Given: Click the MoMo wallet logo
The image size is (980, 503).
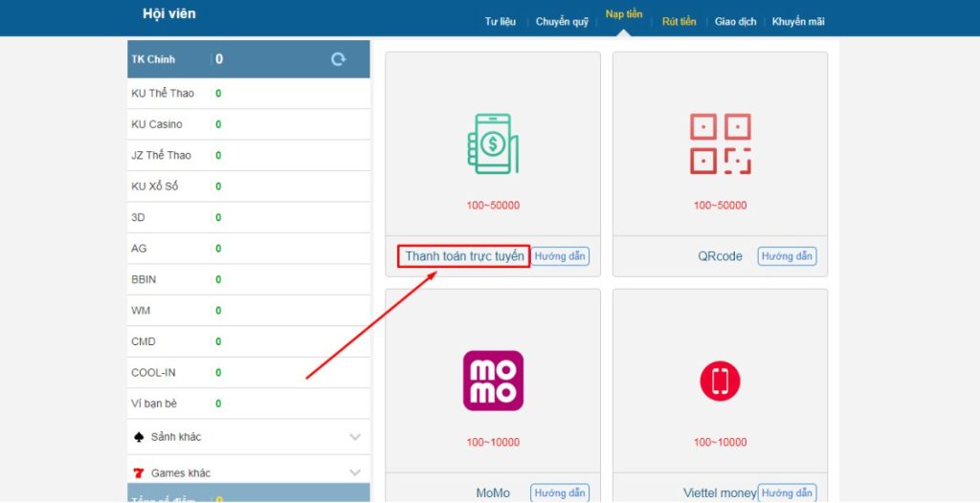Looking at the screenshot, I should 493,381.
